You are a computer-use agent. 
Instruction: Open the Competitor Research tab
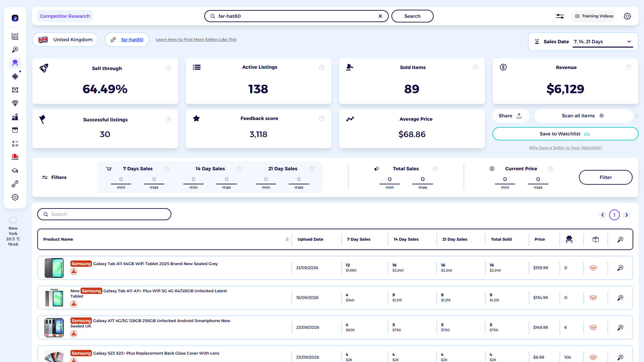click(x=65, y=16)
